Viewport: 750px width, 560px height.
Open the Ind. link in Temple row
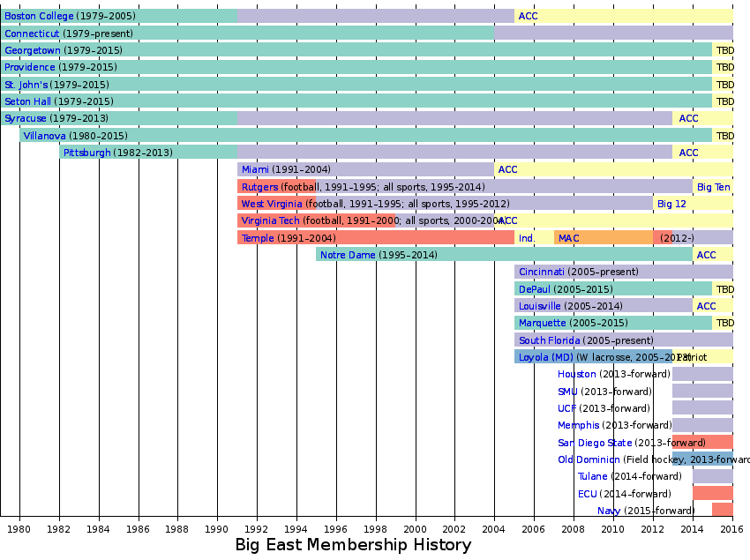527,238
